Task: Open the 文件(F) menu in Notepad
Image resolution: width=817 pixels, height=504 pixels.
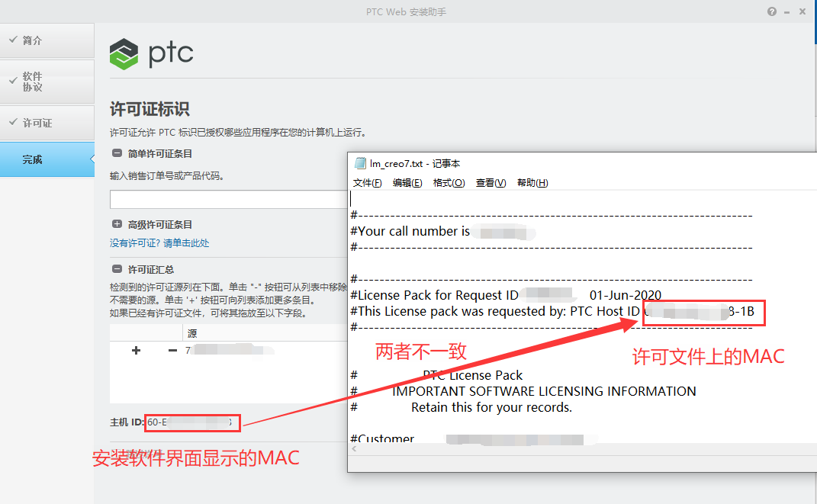Action: [368, 183]
